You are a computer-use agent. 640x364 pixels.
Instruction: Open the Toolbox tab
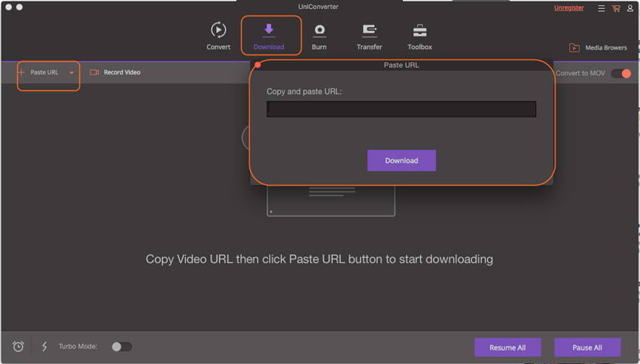point(419,36)
